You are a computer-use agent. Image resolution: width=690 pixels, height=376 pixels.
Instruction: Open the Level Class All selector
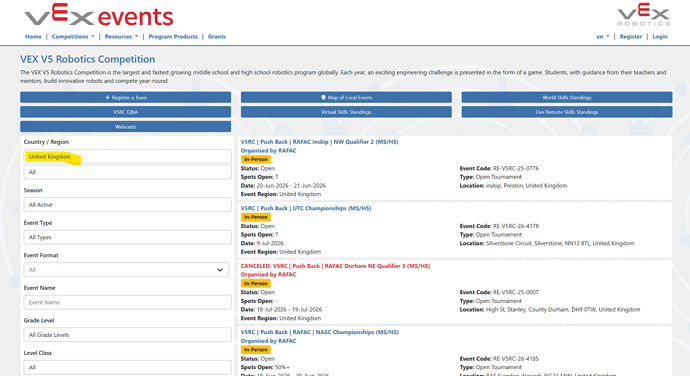tap(127, 367)
